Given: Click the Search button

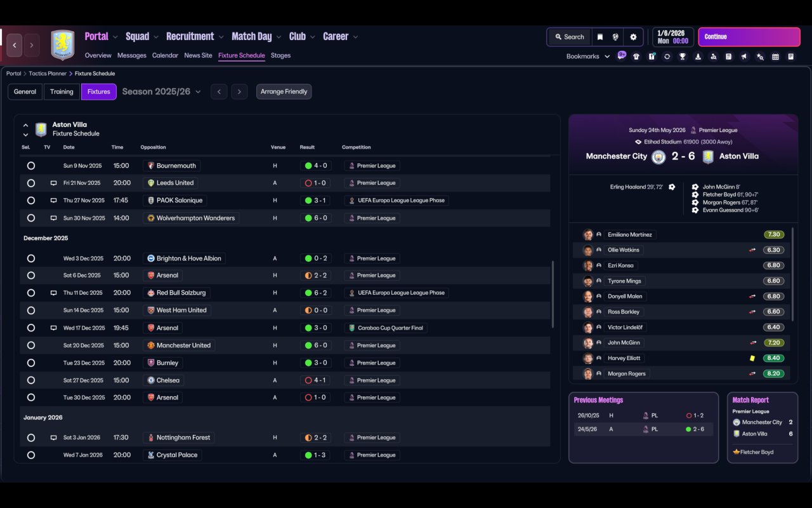Looking at the screenshot, I should pyautogui.click(x=569, y=37).
